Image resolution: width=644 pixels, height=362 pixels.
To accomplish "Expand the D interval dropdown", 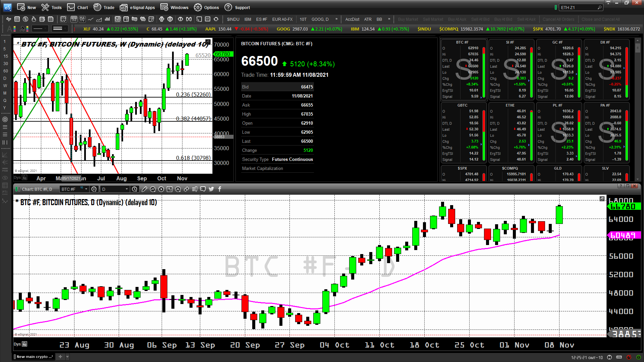I will pyautogui.click(x=126, y=189).
